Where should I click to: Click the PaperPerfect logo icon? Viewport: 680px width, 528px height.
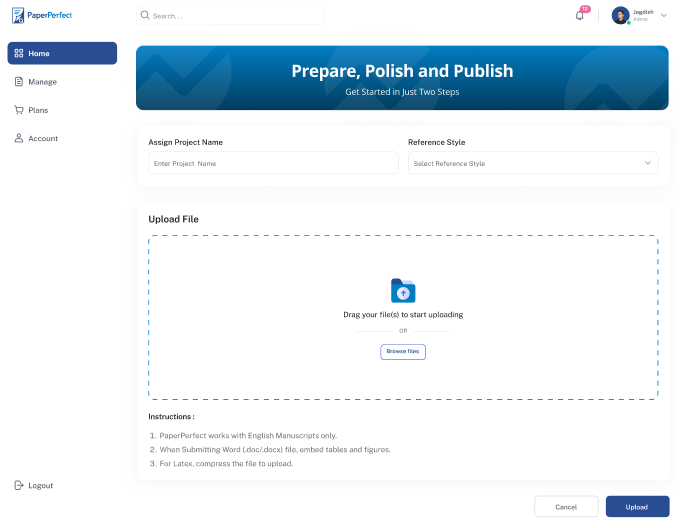pos(18,16)
